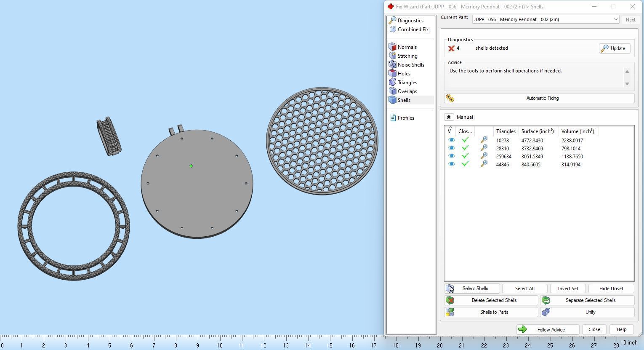Open Help for the Fix Wizard
This screenshot has height=350, width=644.
point(621,329)
